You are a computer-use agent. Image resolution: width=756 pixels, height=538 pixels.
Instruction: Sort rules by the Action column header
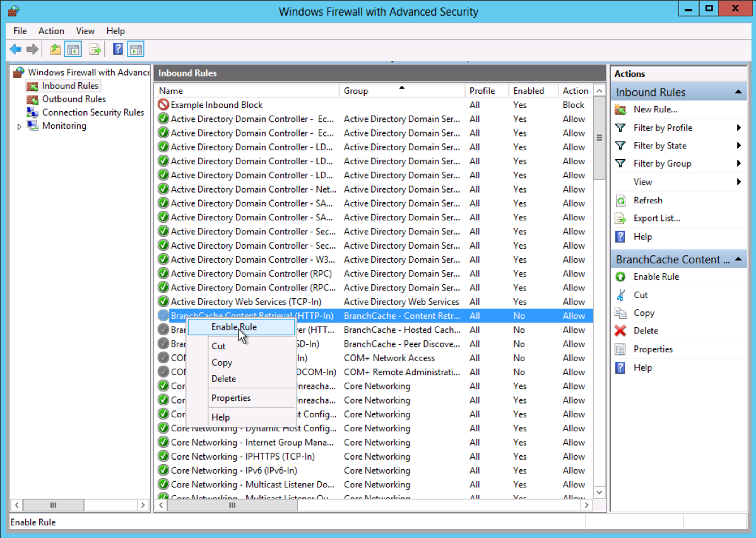click(x=576, y=91)
